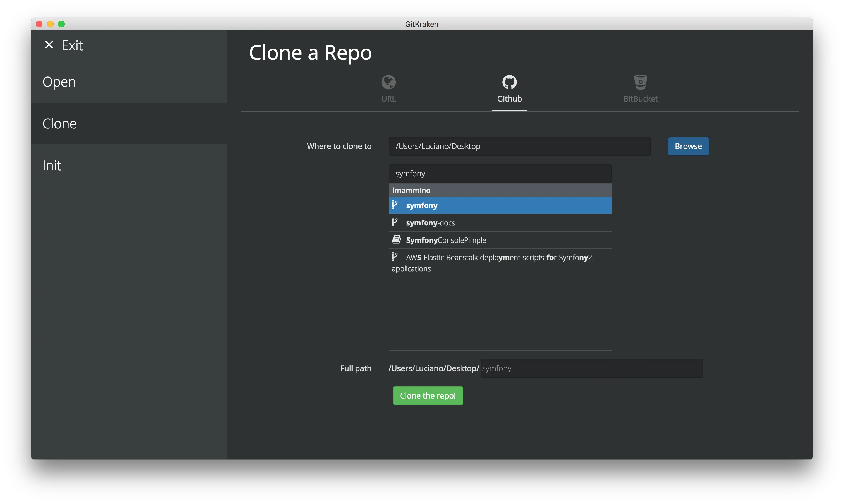The width and height of the screenshot is (844, 504).
Task: Click the BitBucket bucket icon
Action: 641,82
